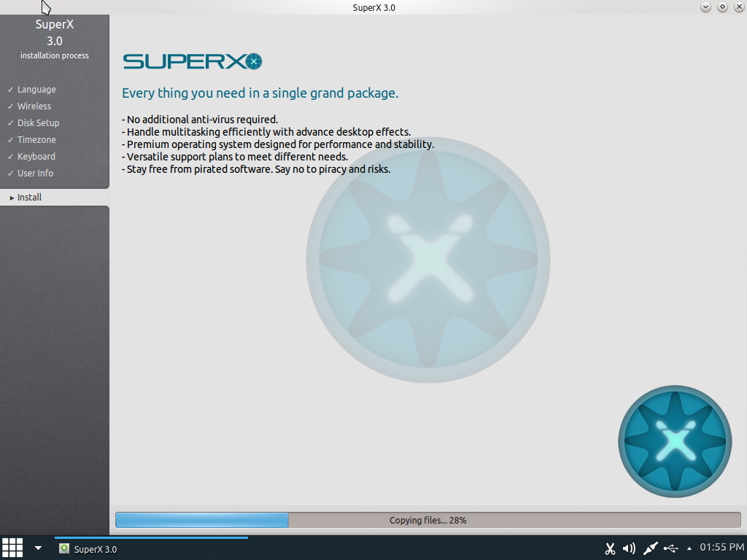Select the Wireless step in sidebar
Screen dimensions: 747x560
pyautogui.click(x=34, y=106)
